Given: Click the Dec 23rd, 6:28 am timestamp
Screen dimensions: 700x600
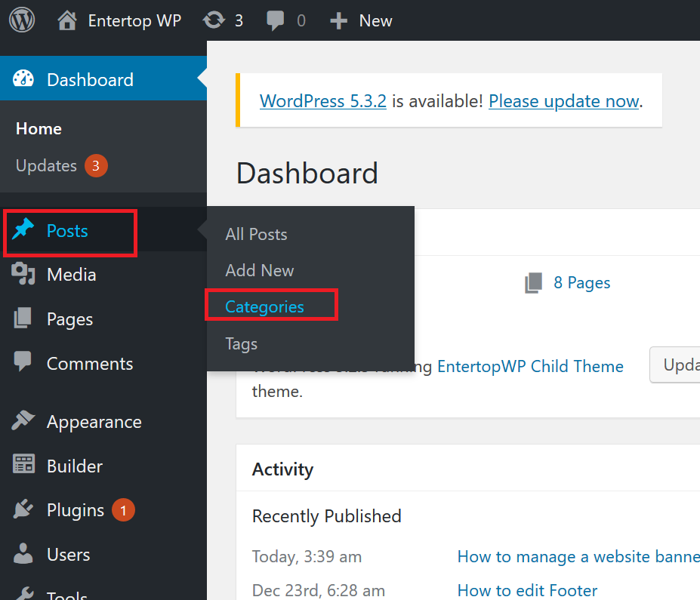Looking at the screenshot, I should [319, 590].
